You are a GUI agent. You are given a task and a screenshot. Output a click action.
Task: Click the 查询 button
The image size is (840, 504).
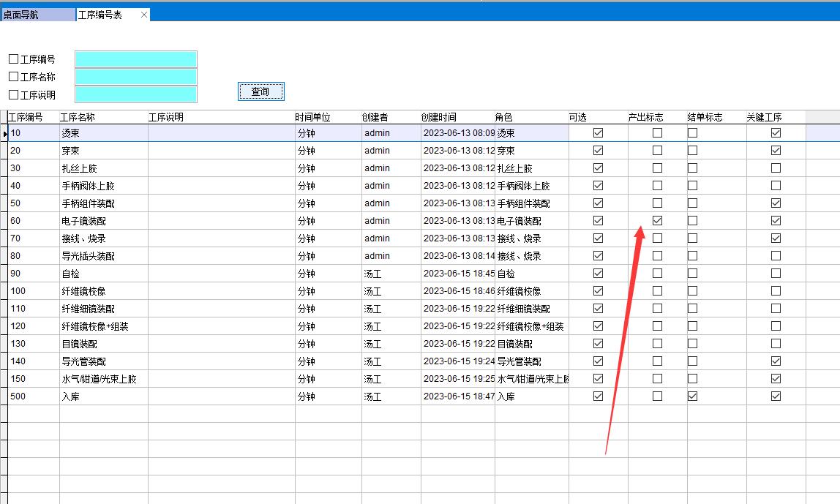[x=260, y=91]
